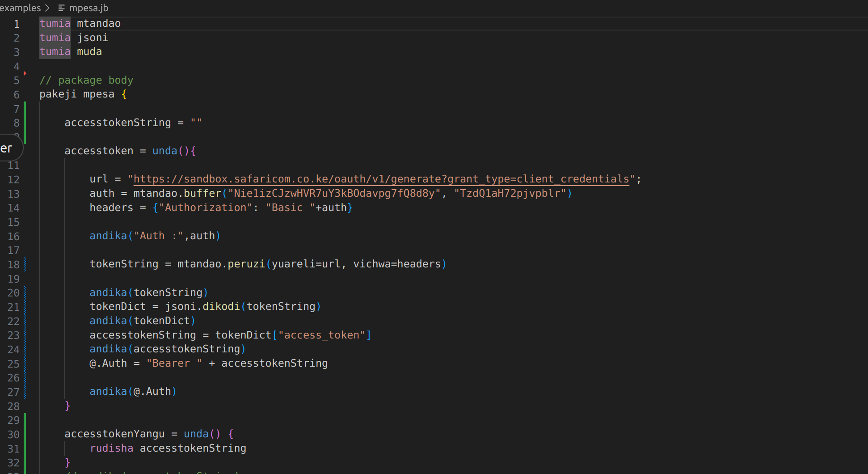Click the closing brace on line 32

coord(67,462)
